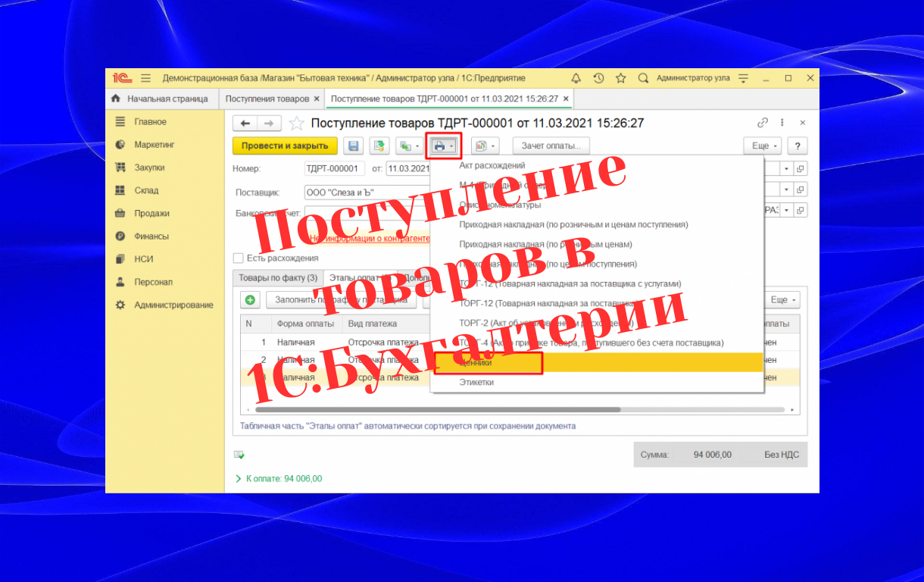Select Ценники in the print menu
The height and width of the screenshot is (582, 924).
[x=597, y=362]
